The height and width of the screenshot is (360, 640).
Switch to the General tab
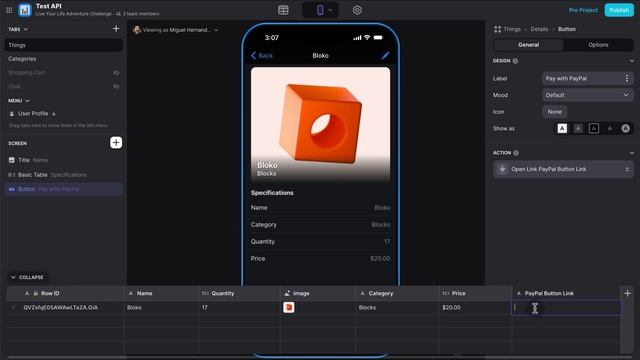529,45
